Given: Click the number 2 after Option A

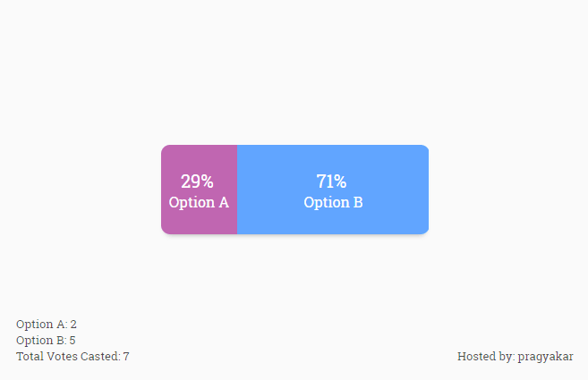Looking at the screenshot, I should point(73,325).
